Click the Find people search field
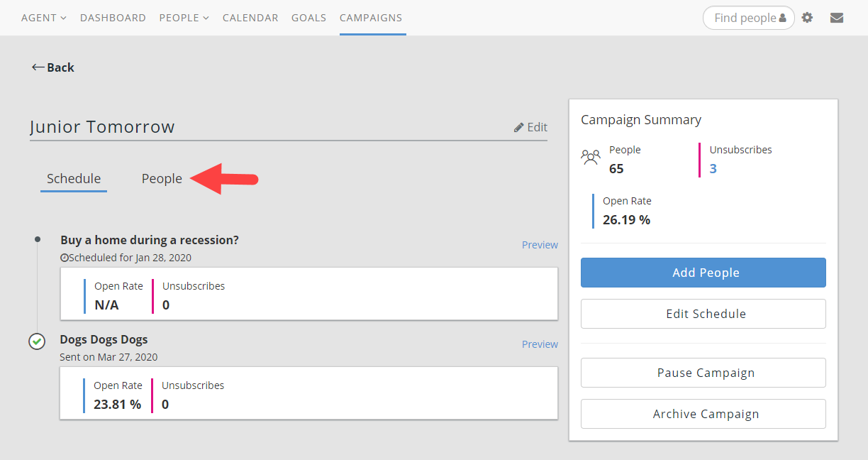Image resolution: width=868 pixels, height=460 pixels. 745,18
